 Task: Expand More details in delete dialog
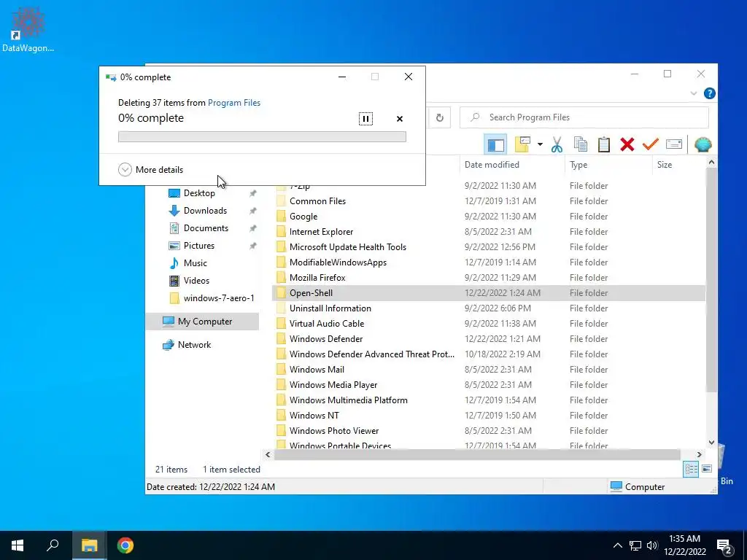tap(150, 169)
